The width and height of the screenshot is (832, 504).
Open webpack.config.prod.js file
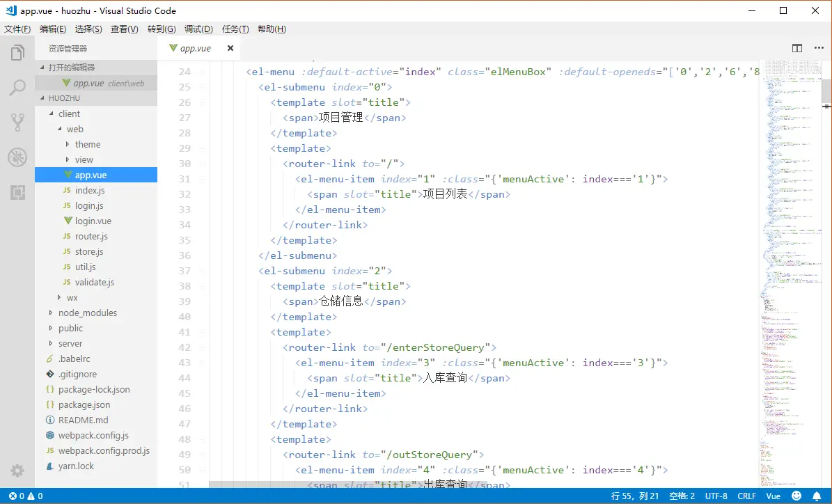[x=96, y=451]
